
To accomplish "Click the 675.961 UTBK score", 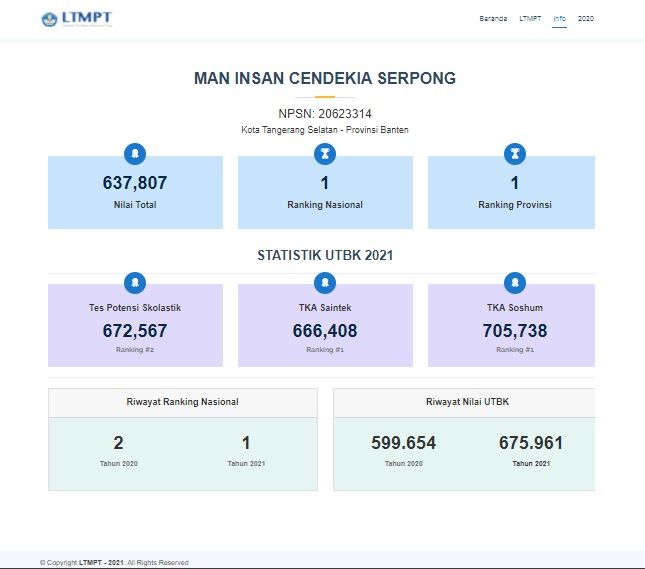I will coord(531,443).
